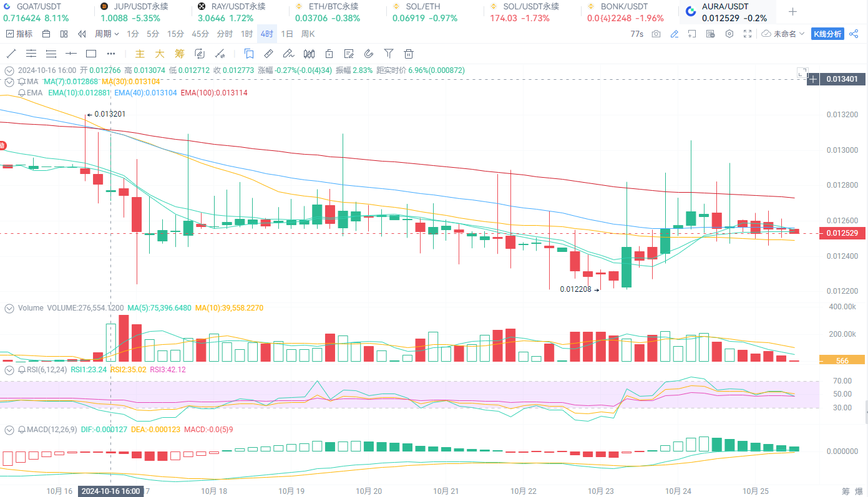Click the maximize chart pane corner icon

(803, 73)
